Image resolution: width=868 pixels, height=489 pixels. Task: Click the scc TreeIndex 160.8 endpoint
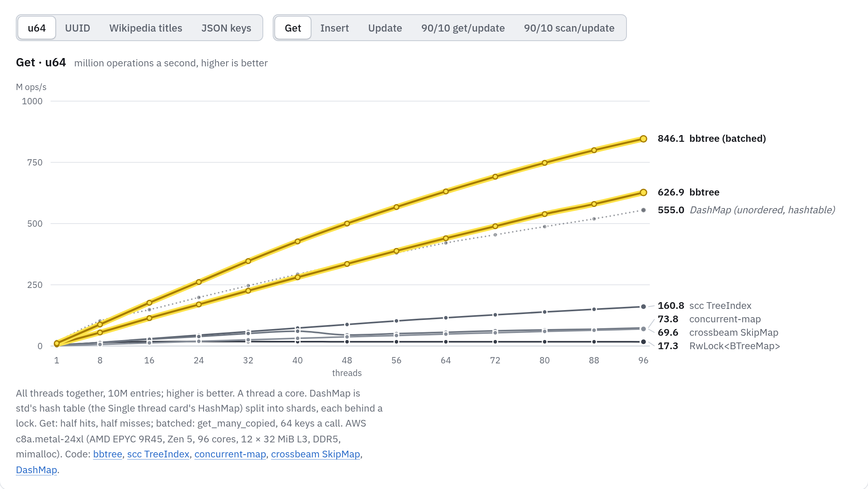tap(643, 307)
